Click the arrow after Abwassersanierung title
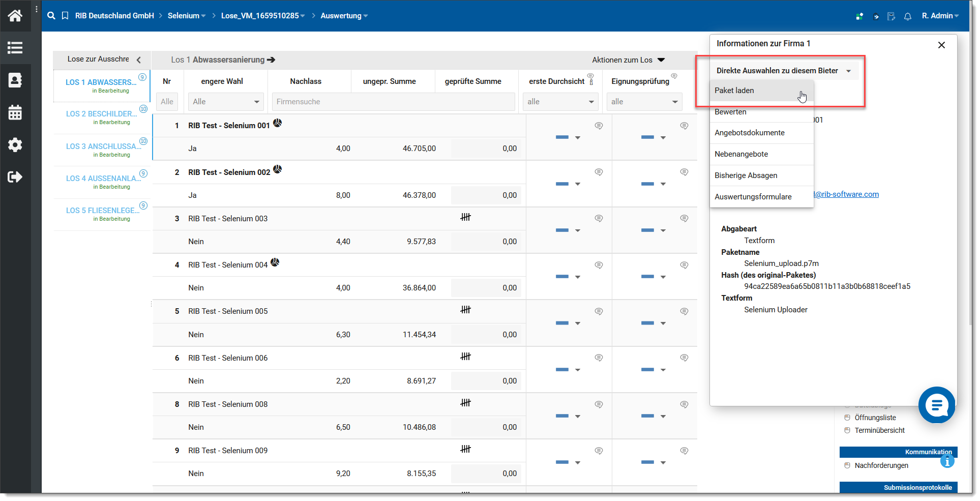This screenshot has width=980, height=501. [271, 60]
